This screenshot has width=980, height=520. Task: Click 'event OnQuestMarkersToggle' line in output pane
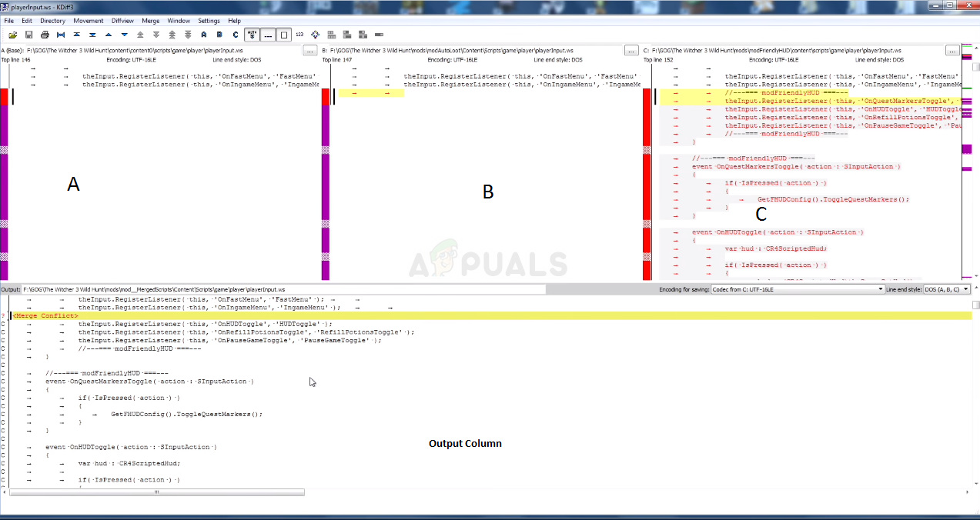tap(149, 381)
